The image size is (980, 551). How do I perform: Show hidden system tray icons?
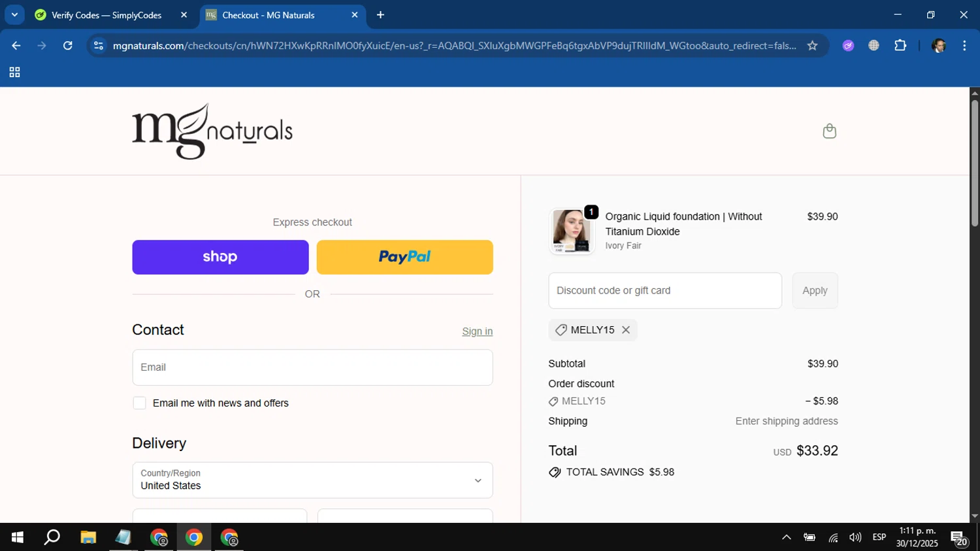point(787,537)
